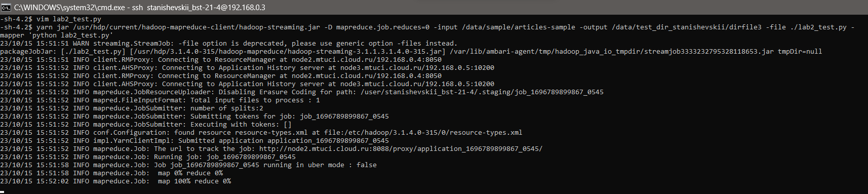Open the cmd.exe system menu icon
This screenshot has width=868, height=194.
coord(6,7)
